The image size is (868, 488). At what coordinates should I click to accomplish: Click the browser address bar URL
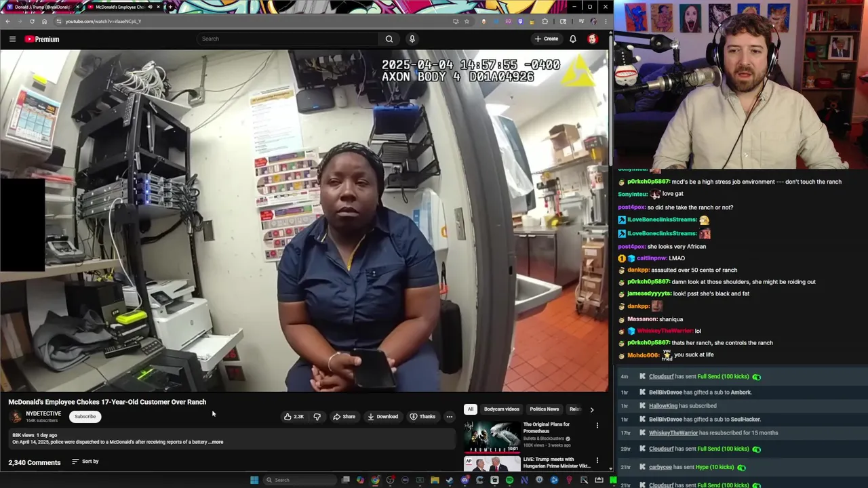click(x=103, y=21)
